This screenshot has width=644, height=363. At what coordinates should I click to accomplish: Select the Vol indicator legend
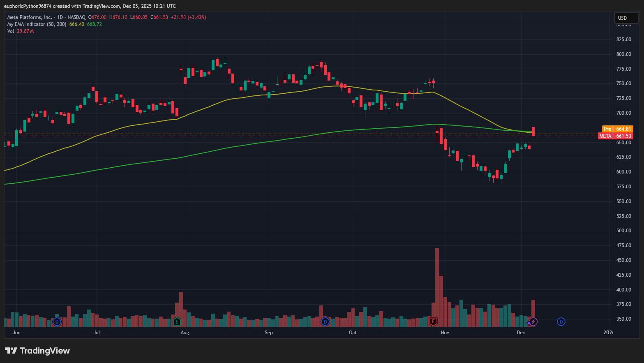pyautogui.click(x=11, y=31)
